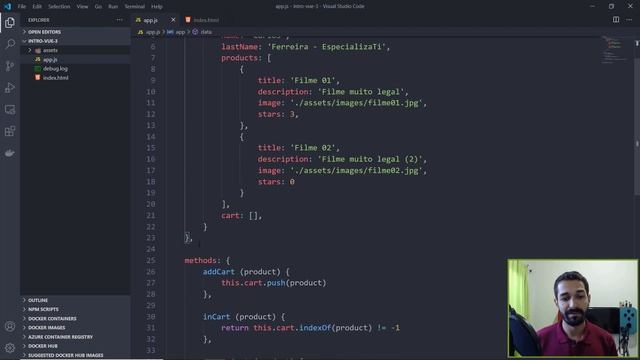The image size is (640, 360).
Task: Open the File menu
Action: (22, 7)
